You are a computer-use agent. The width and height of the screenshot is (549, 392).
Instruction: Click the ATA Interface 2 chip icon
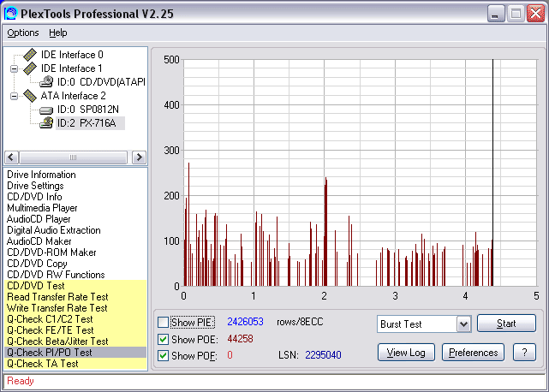coord(30,96)
